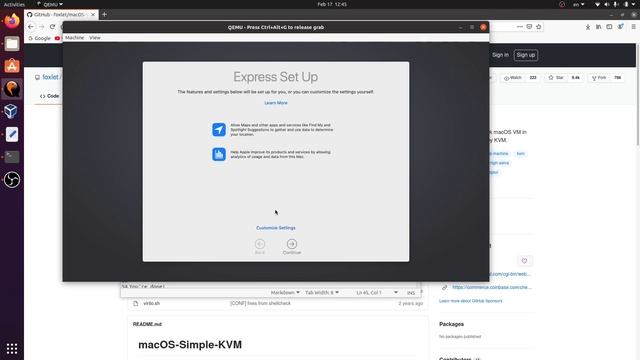
Task: Reload the page in Firefox
Action: point(52,27)
